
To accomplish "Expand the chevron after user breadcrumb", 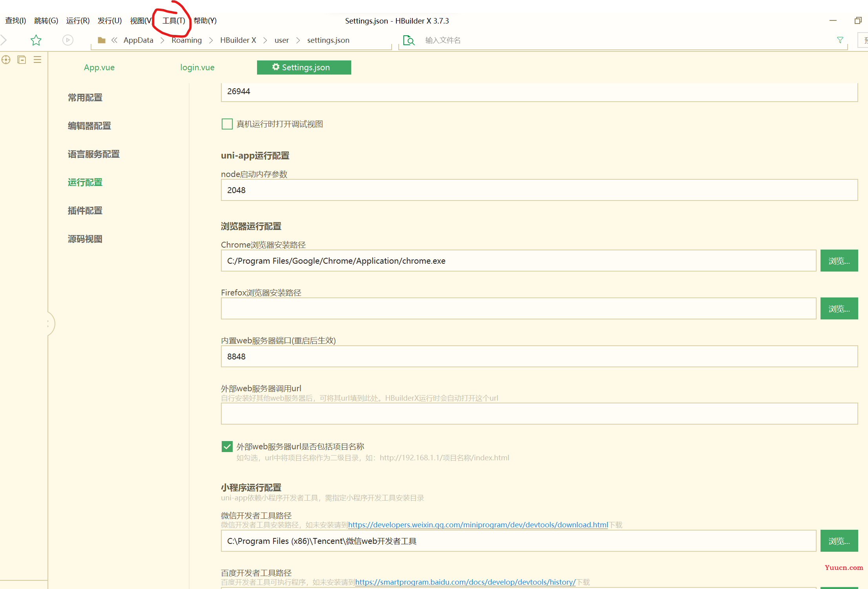I will coord(298,40).
